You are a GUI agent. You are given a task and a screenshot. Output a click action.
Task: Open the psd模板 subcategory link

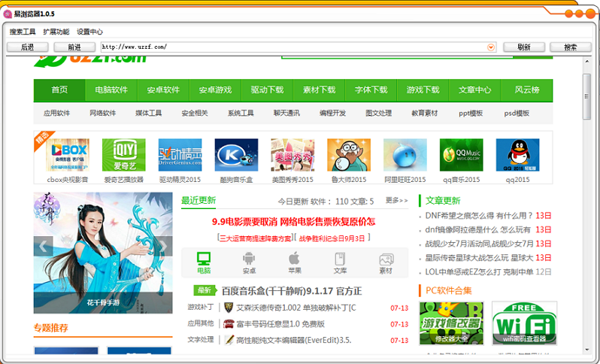[x=517, y=114]
